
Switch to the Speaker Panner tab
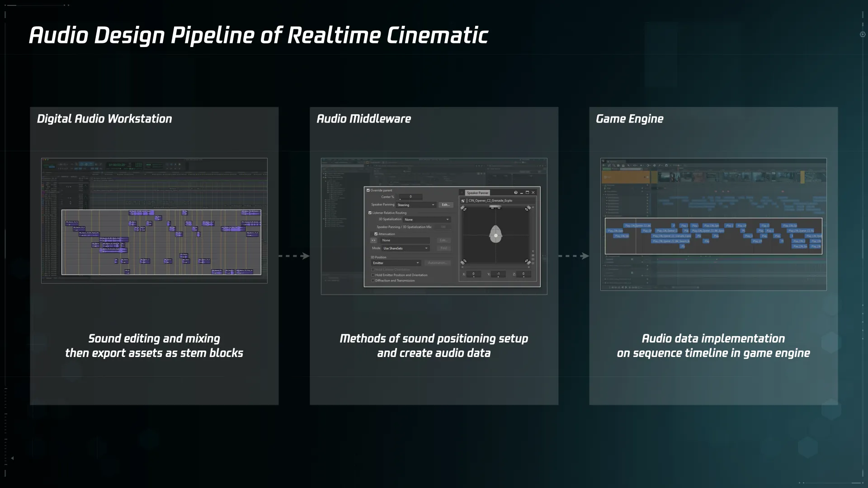[x=477, y=193]
